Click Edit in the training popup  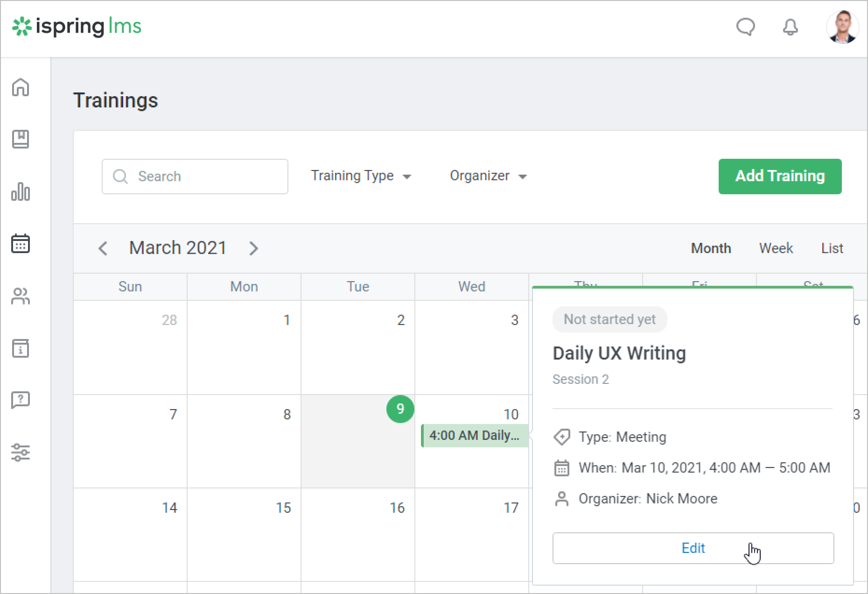tap(693, 548)
